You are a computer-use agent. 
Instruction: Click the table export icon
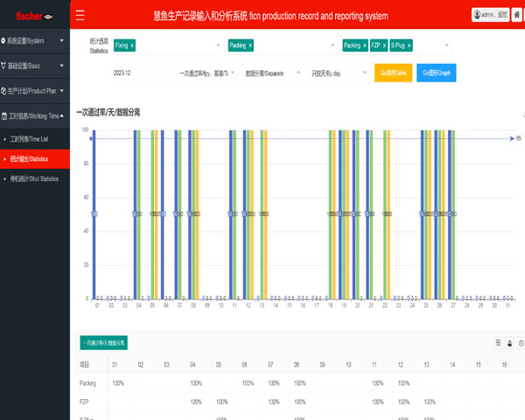pos(510,343)
